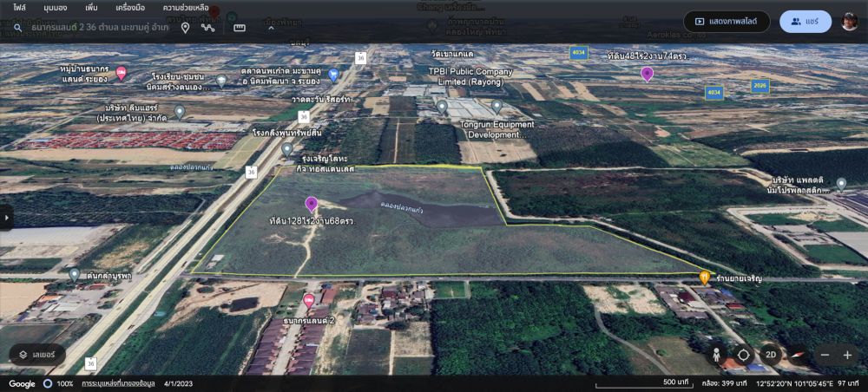Open the เลเยอร์ layers button
The image size is (868, 392).
click(x=37, y=355)
